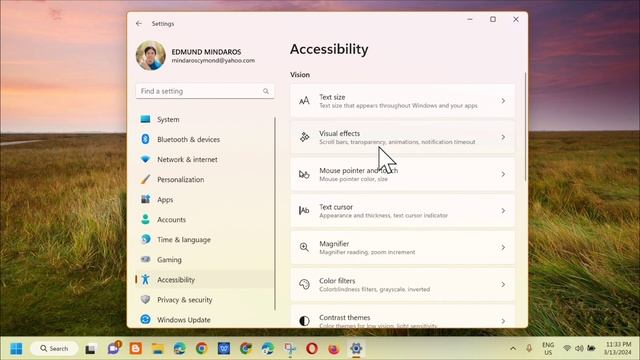The width and height of the screenshot is (640, 360).
Task: Expand Contrast themes using its chevron
Action: pos(503,321)
